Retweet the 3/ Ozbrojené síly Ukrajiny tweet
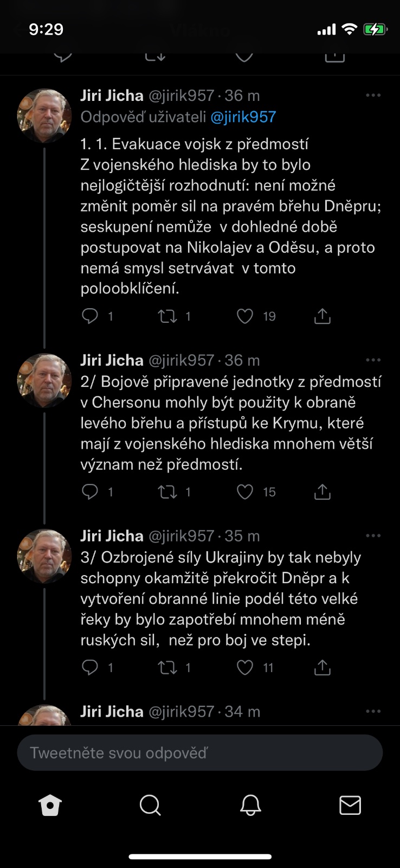 point(167,668)
